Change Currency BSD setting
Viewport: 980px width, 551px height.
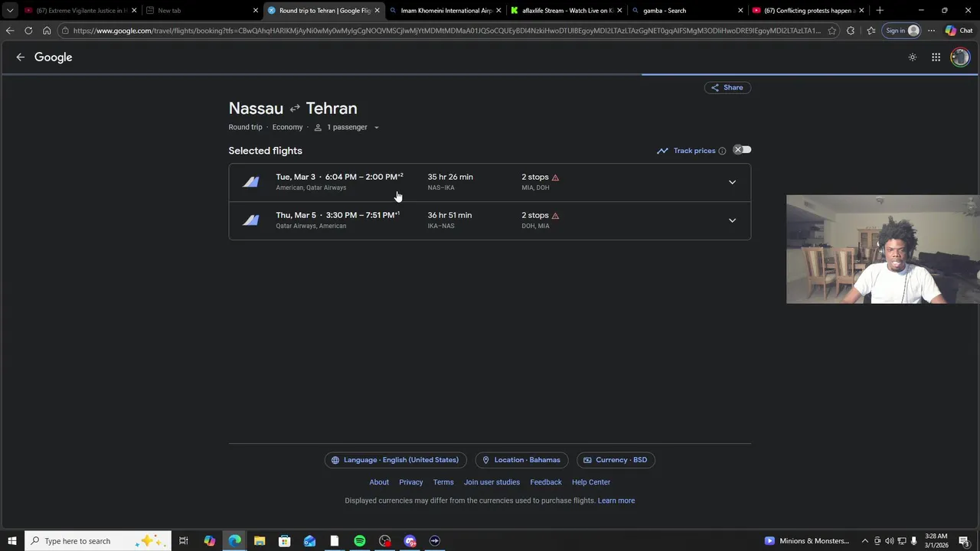[616, 460]
